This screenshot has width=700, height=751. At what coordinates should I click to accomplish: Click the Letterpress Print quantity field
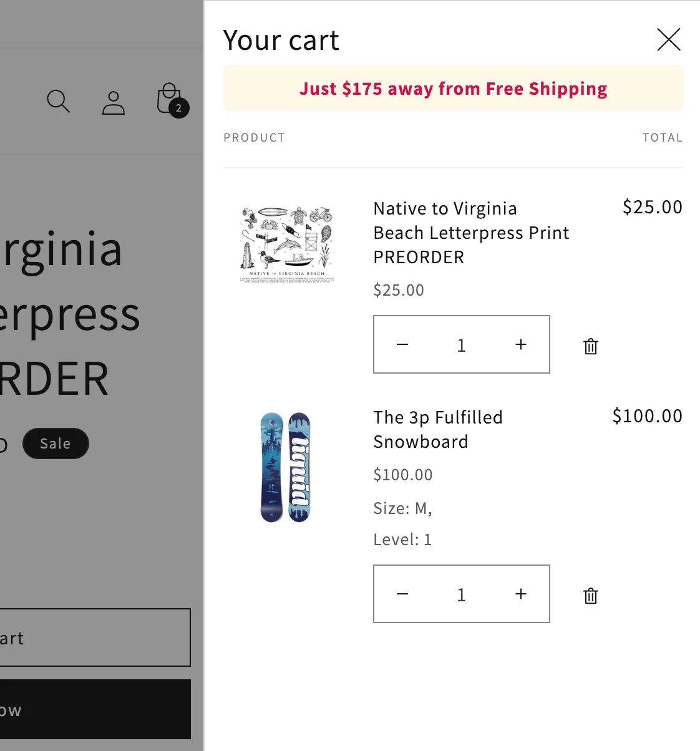tap(461, 345)
